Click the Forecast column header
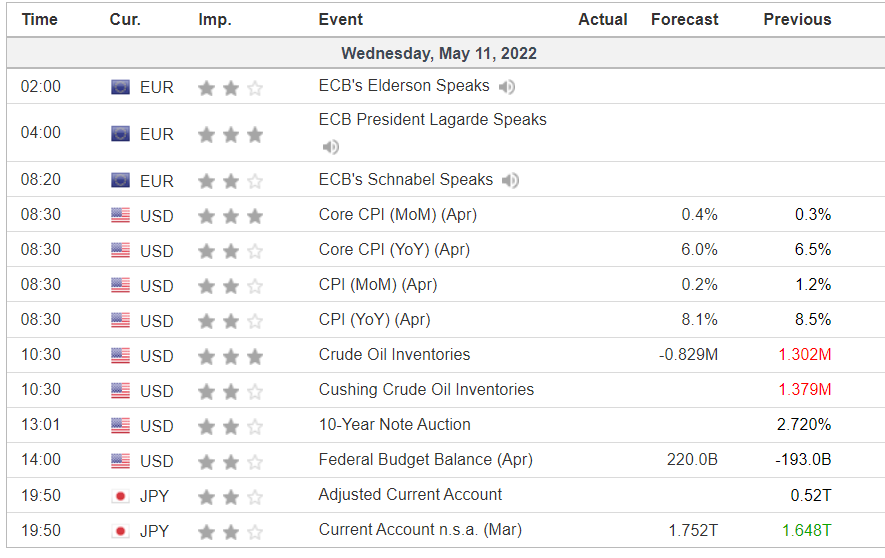 coord(685,20)
